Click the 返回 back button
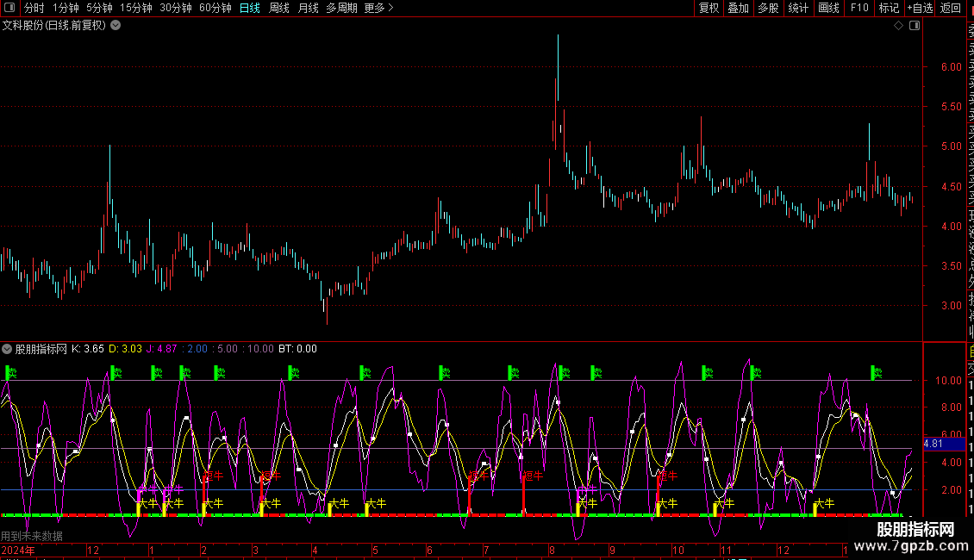 point(950,8)
